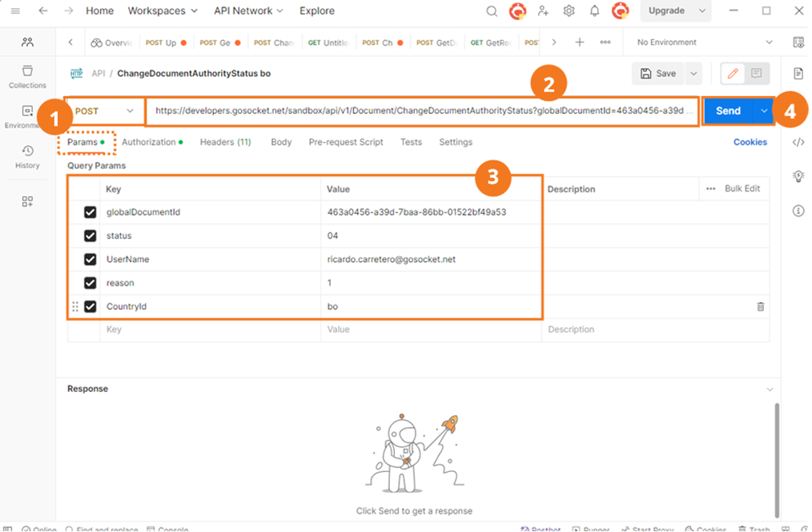Image resolution: width=812 pixels, height=532 pixels.
Task: Click the value "ricardo.carretero@gosocket.net"
Action: pyautogui.click(x=391, y=260)
